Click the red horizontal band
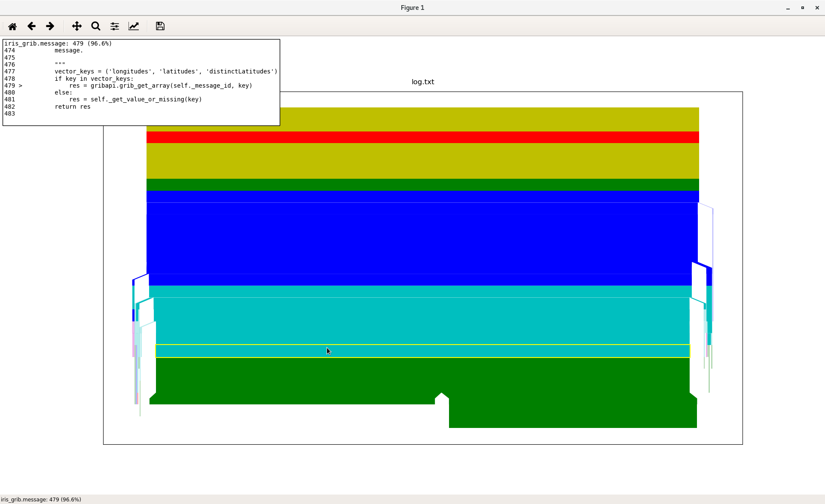This screenshot has width=825, height=504. [x=422, y=137]
